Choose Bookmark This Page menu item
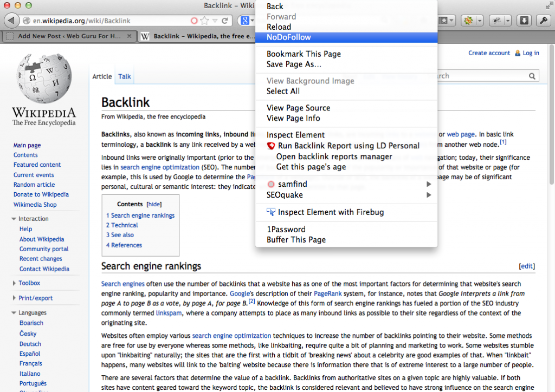The height and width of the screenshot is (392, 555). [346, 54]
